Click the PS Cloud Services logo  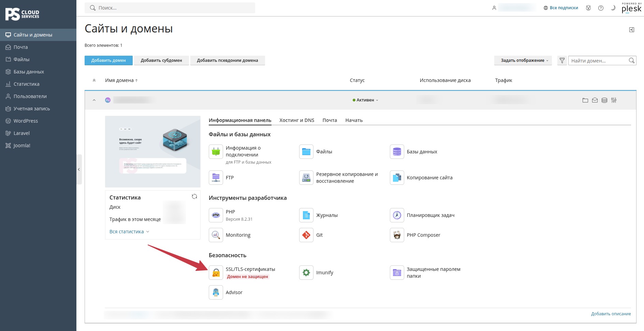[x=22, y=14]
